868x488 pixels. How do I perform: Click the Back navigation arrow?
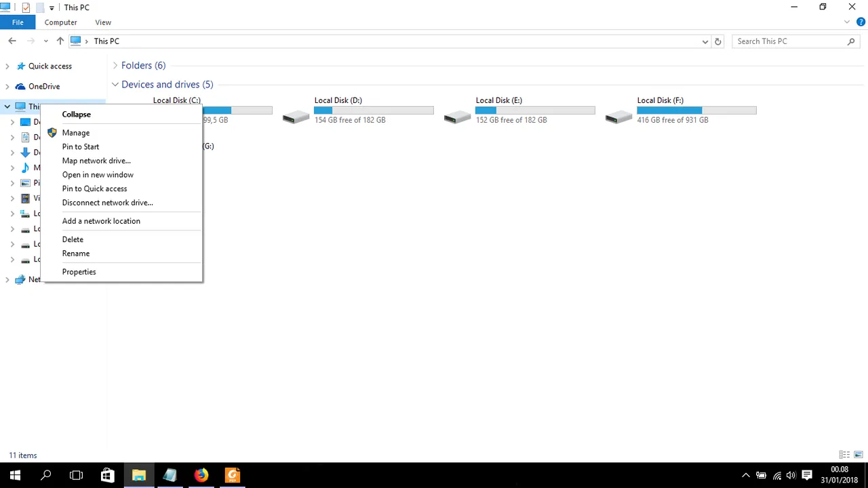click(12, 41)
